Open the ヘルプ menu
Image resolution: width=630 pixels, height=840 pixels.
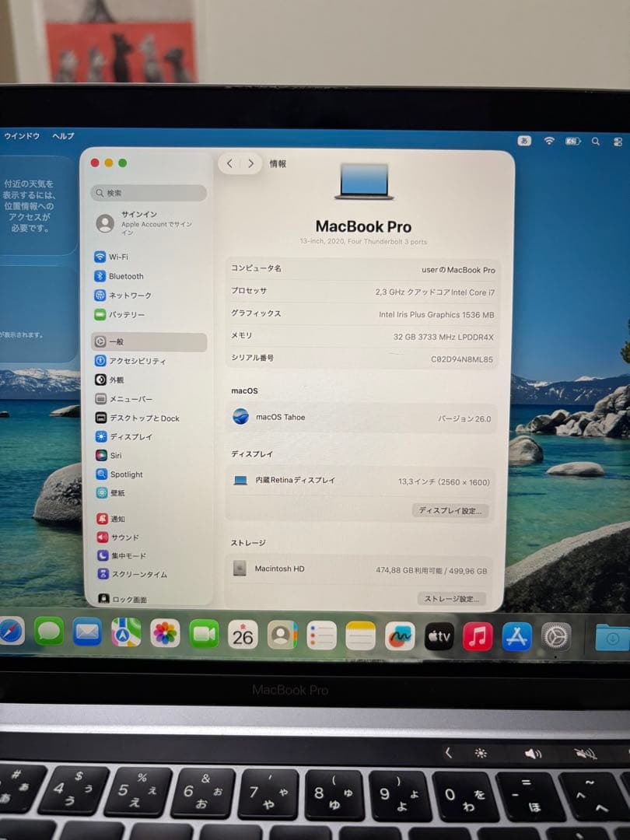62,135
